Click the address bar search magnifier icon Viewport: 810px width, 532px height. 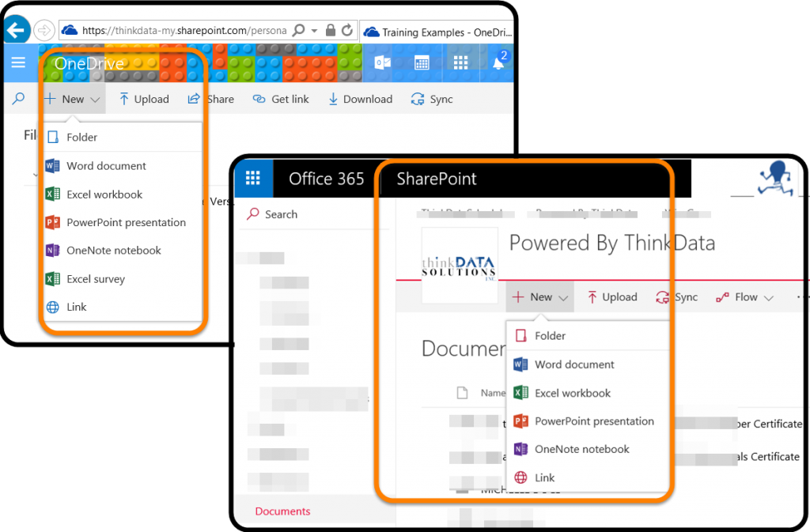(x=298, y=31)
